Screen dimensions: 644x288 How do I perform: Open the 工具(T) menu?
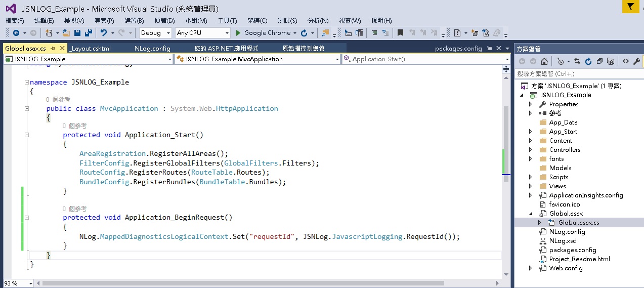tap(227, 21)
